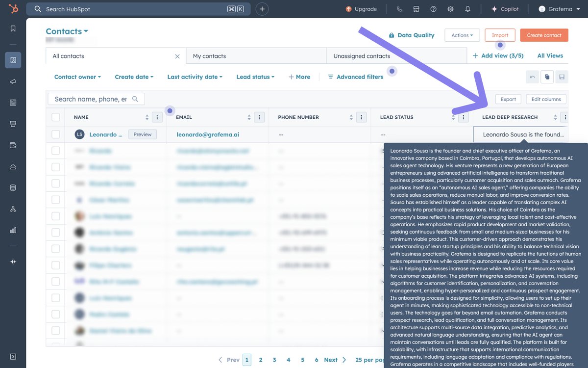Focus the Search HubSpot field
This screenshot has width=588, height=368.
click(x=138, y=9)
